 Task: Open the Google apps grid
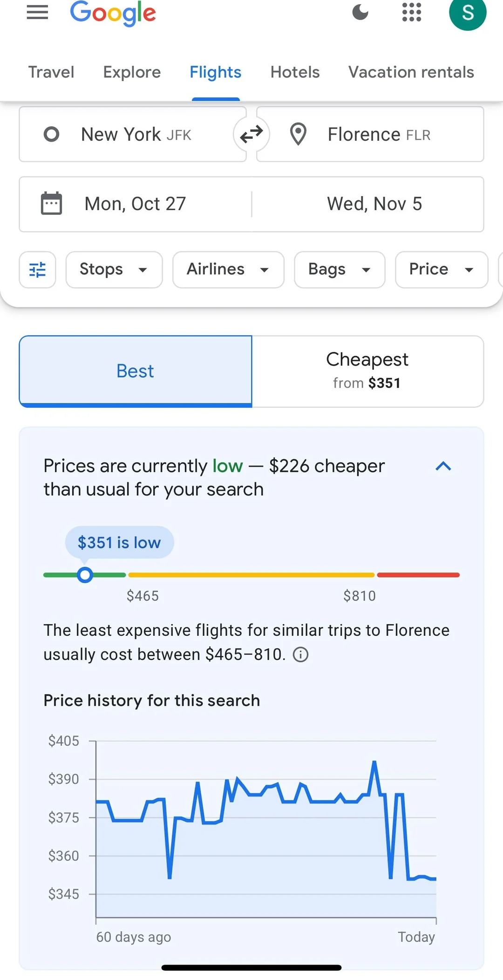[x=412, y=13]
